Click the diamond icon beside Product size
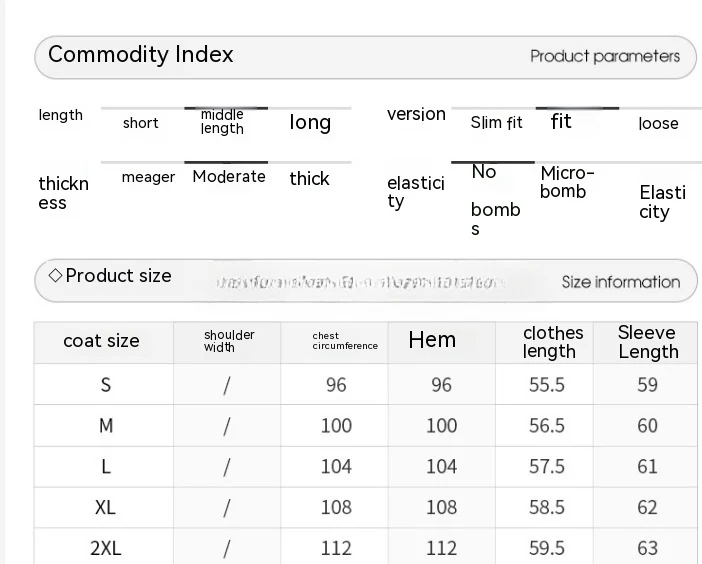The width and height of the screenshot is (702, 564). click(55, 275)
